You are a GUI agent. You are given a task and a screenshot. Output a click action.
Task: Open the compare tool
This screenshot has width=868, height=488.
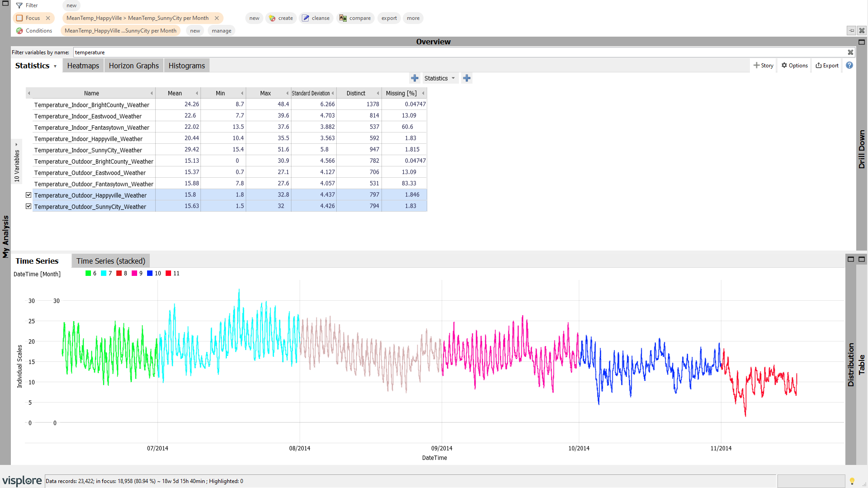[355, 18]
